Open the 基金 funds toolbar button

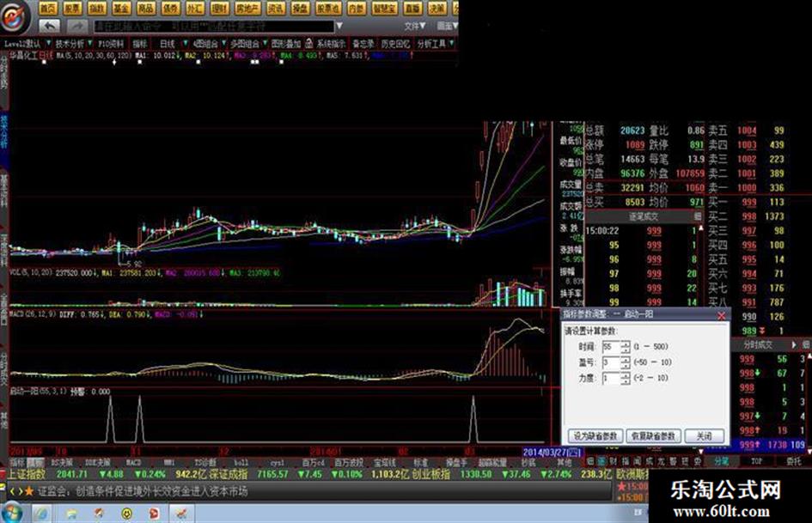coord(121,8)
